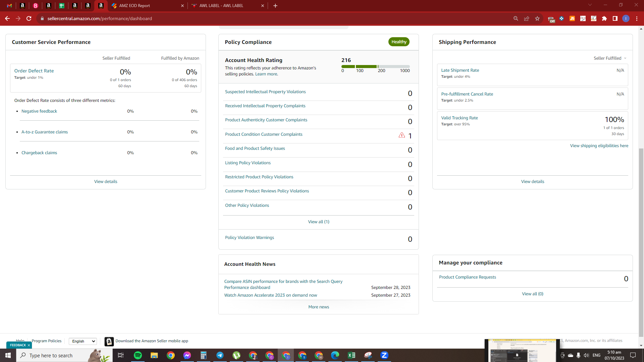The height and width of the screenshot is (362, 644).
Task: Close the FEEDBACK tab
Action: click(x=29, y=345)
